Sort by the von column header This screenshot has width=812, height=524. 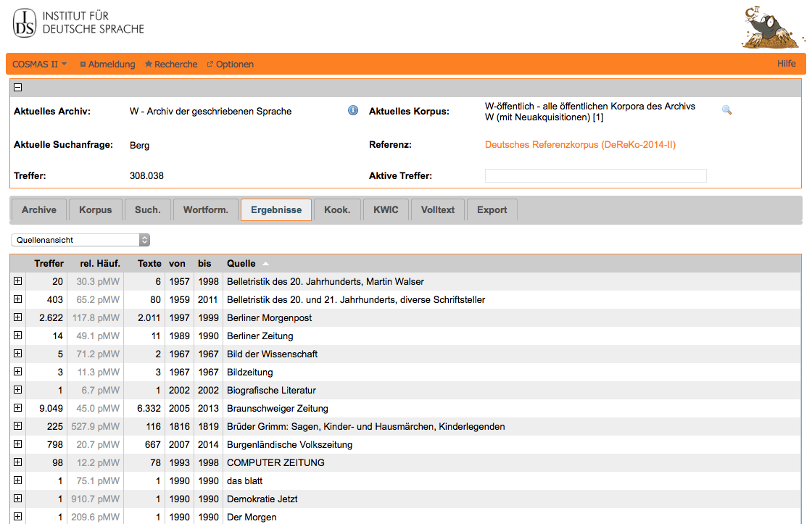coord(177,264)
